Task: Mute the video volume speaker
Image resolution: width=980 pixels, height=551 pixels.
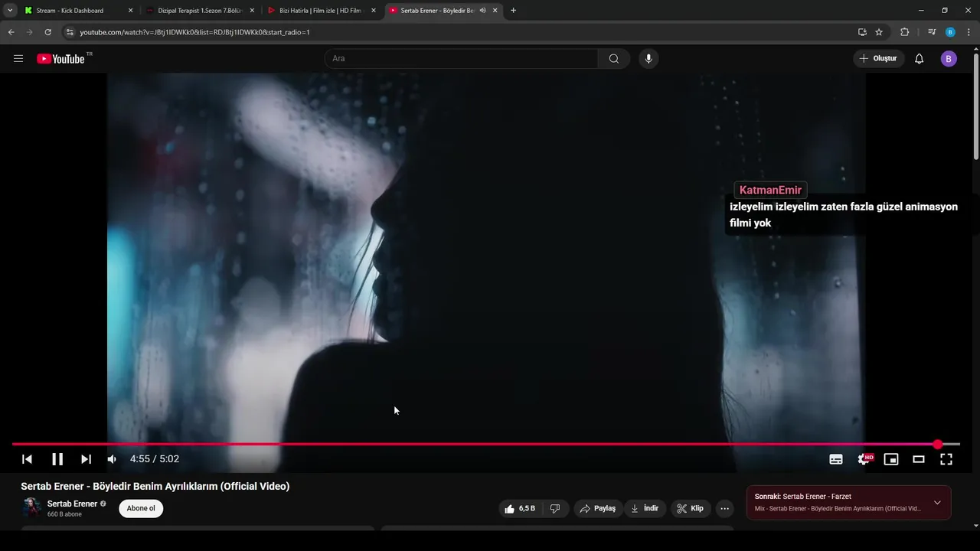Action: [112, 459]
